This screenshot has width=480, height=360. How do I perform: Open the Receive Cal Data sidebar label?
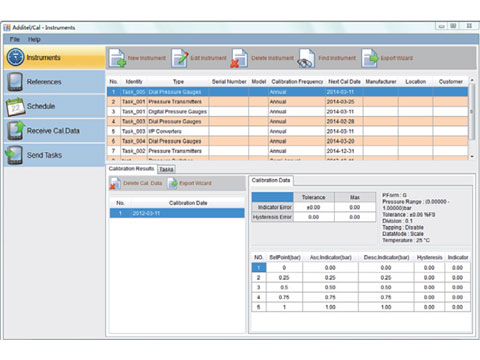point(53,131)
